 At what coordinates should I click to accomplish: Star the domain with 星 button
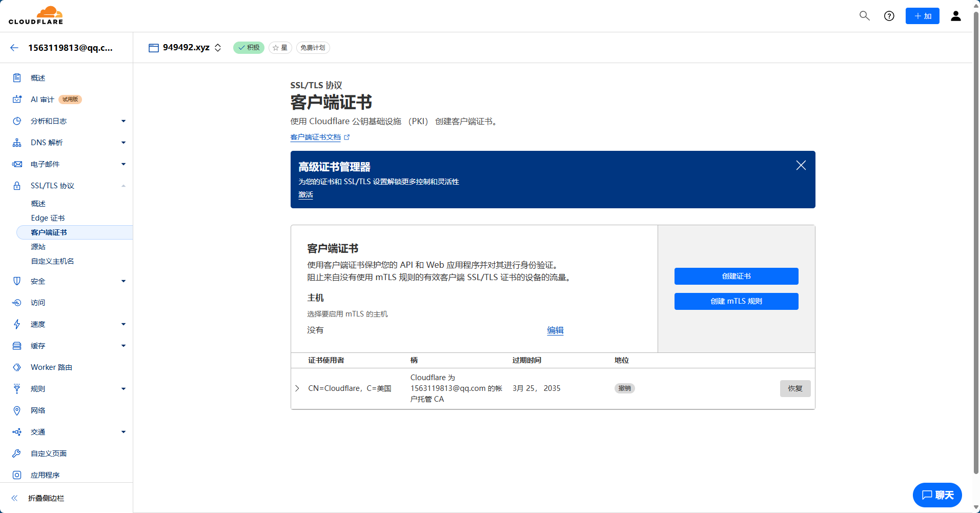tap(280, 48)
